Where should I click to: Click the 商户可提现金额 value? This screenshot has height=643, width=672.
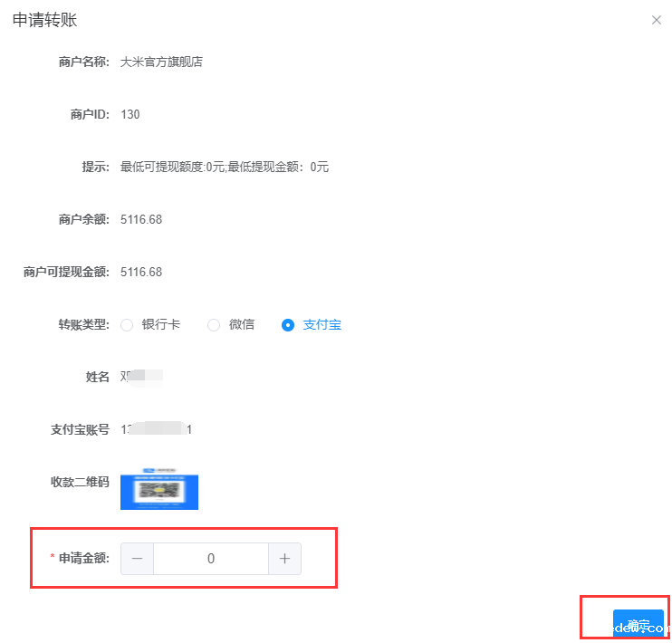(x=141, y=272)
